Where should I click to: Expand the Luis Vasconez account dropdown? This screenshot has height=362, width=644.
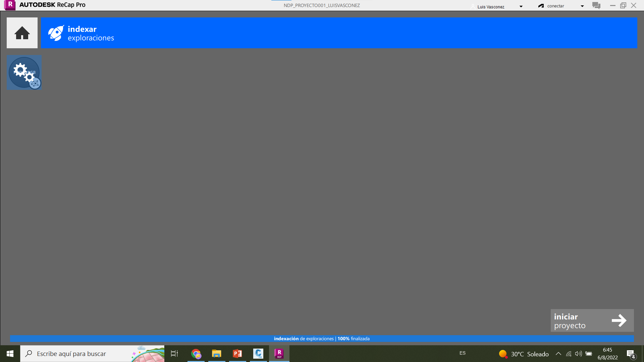click(x=521, y=6)
